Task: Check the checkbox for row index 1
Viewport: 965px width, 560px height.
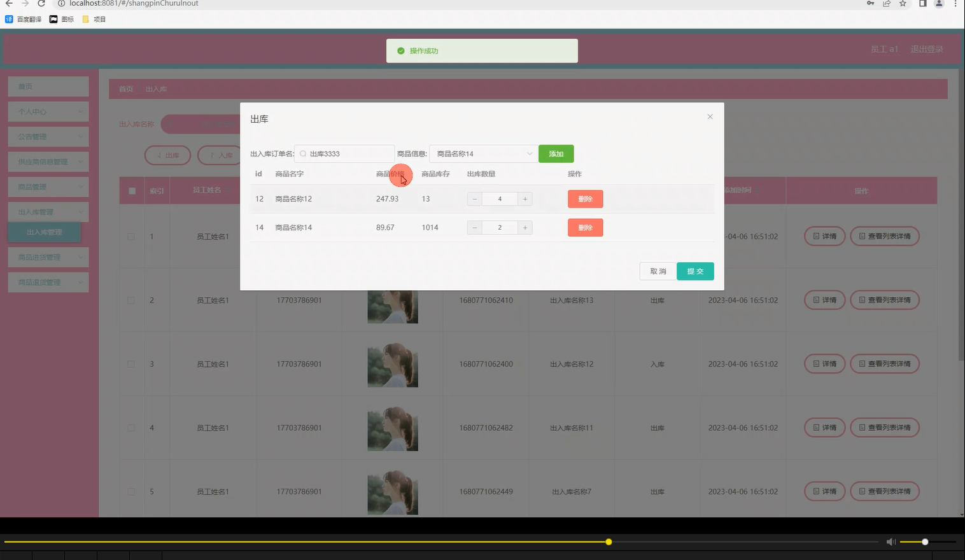Action: pos(131,236)
